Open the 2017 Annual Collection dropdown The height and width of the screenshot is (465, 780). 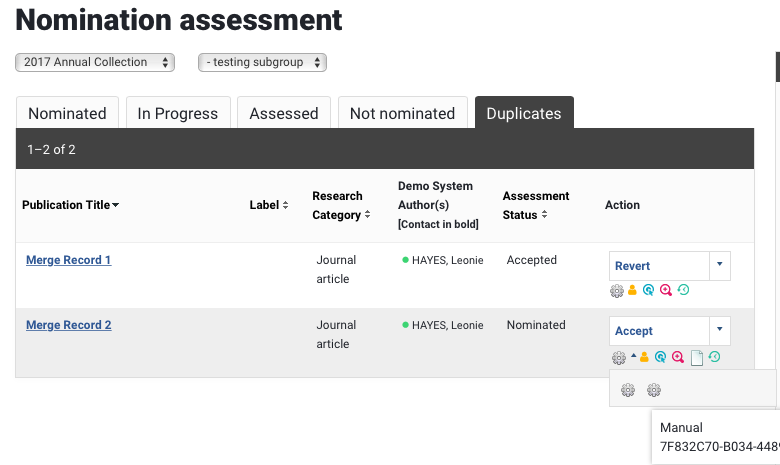pyautogui.click(x=95, y=62)
